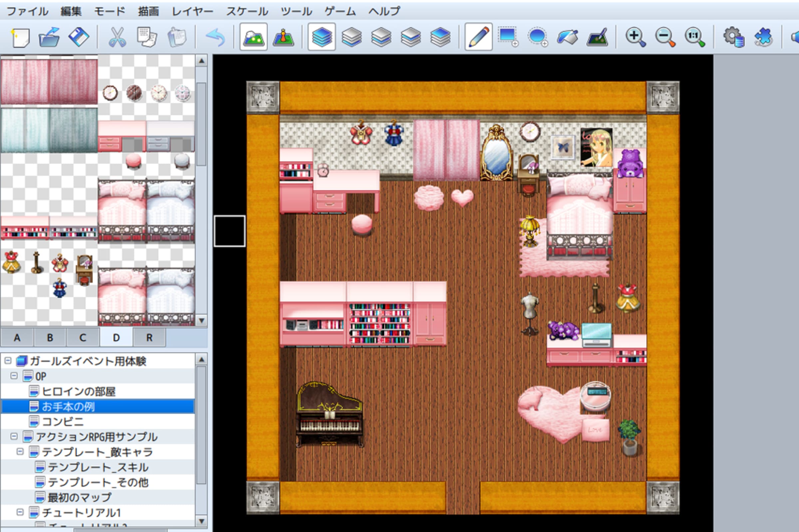The image size is (799, 532).
Task: Click the save floppy disk icon
Action: (x=79, y=37)
